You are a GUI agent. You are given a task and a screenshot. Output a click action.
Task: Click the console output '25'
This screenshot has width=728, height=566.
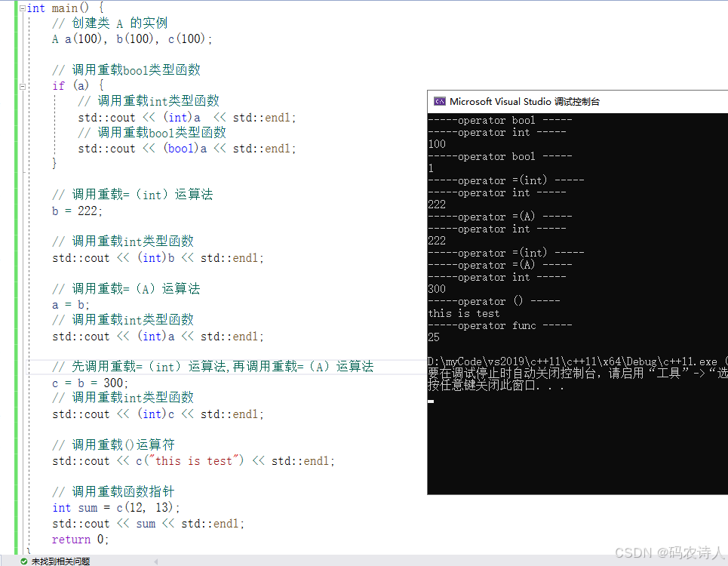click(x=434, y=337)
